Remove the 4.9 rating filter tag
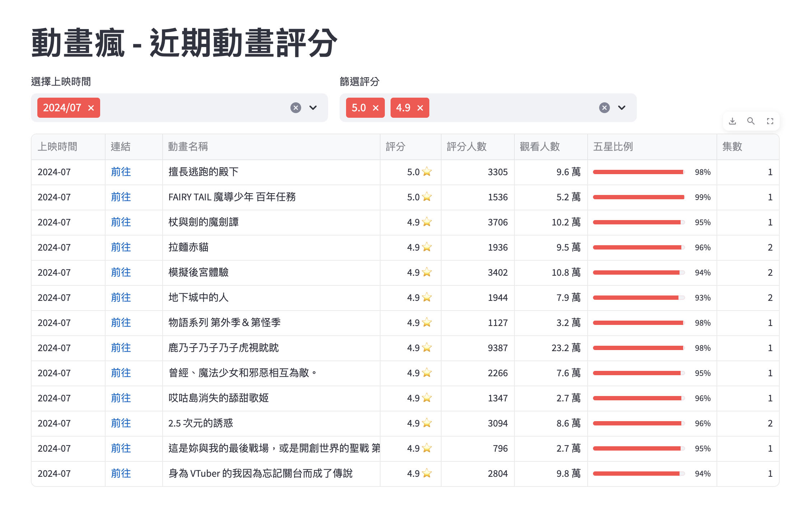This screenshot has width=812, height=517. (420, 108)
